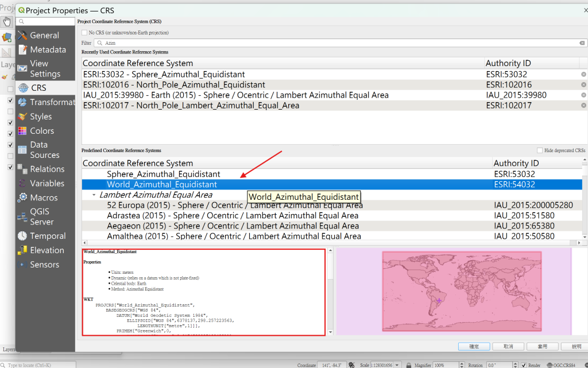
Task: Go to the Styles tab
Action: click(x=45, y=117)
